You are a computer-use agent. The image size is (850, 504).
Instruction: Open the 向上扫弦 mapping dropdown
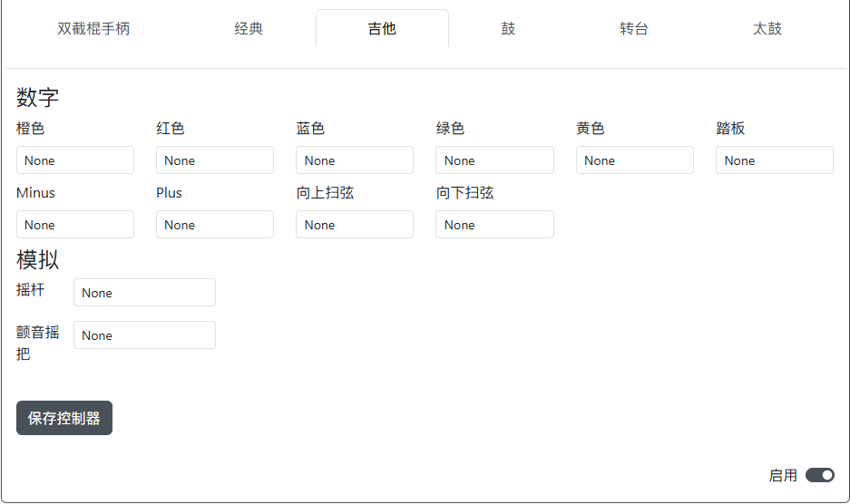pyautogui.click(x=355, y=225)
